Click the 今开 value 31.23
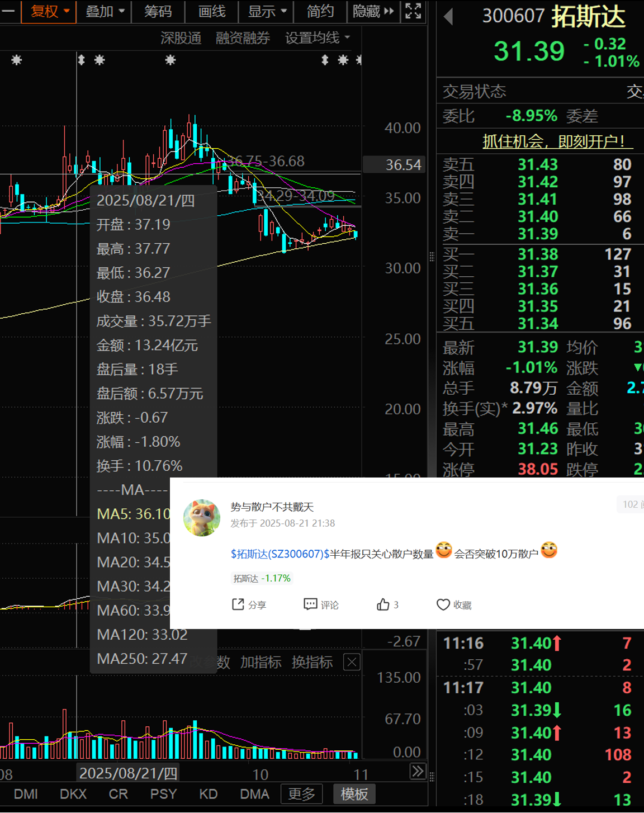Screen dimensions: 644x813 click(x=538, y=448)
